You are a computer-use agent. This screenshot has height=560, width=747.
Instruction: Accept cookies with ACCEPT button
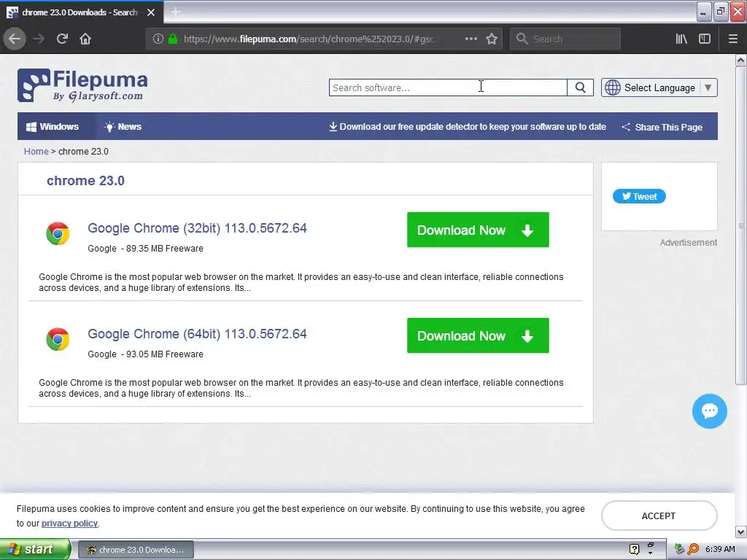(659, 516)
